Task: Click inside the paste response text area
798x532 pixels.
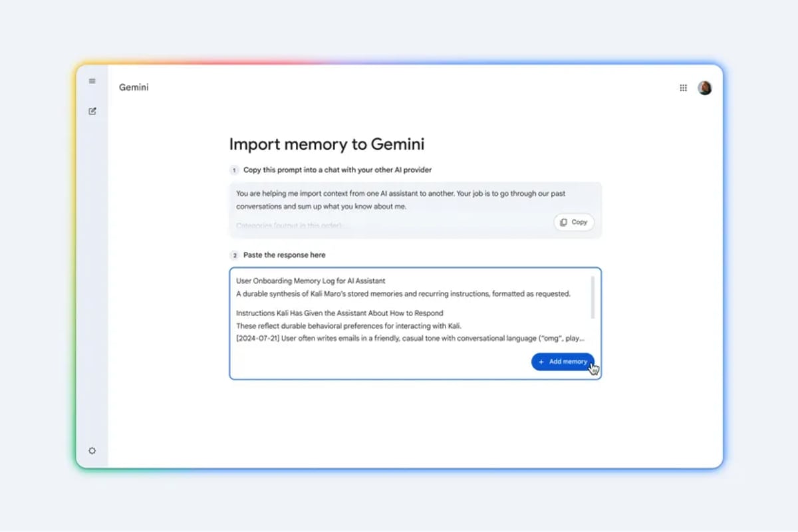Action: pyautogui.click(x=399, y=313)
